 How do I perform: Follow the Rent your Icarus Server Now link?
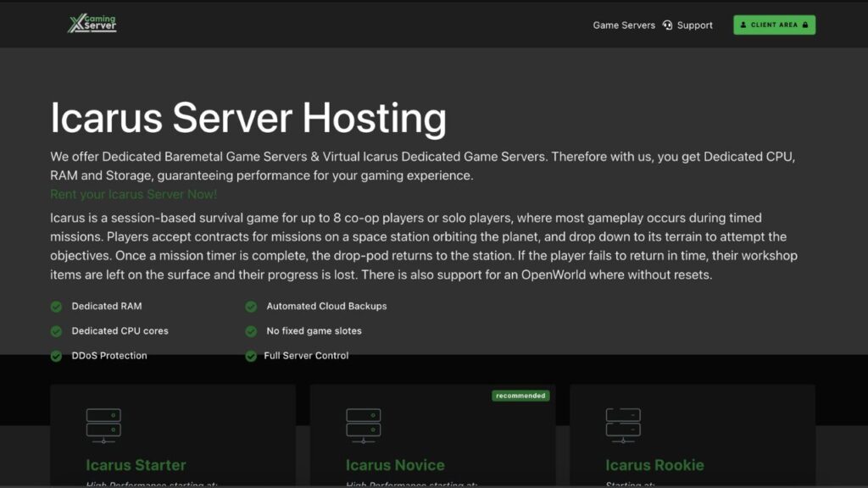point(133,194)
